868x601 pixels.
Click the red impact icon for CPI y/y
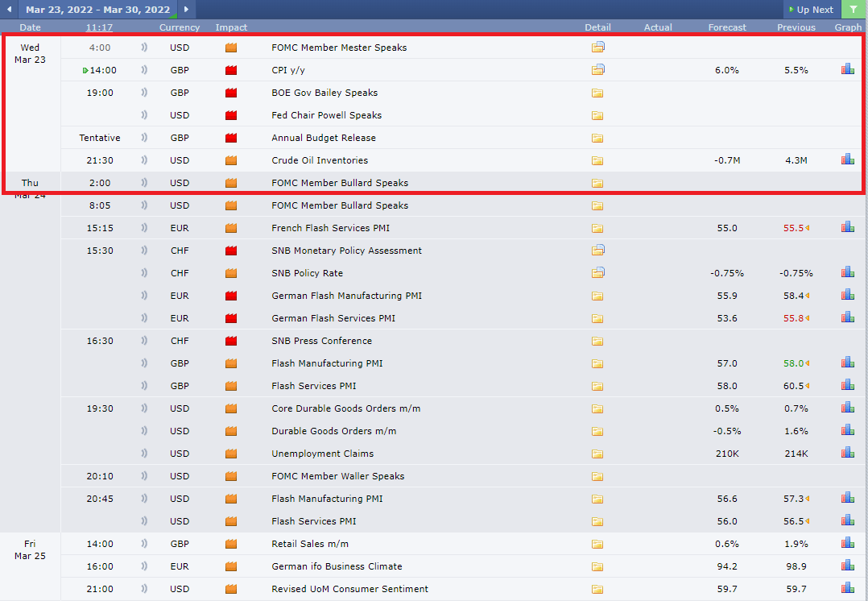[x=231, y=70]
